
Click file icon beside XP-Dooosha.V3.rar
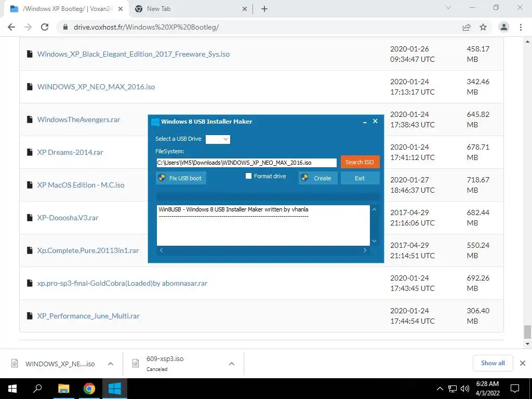(x=30, y=218)
